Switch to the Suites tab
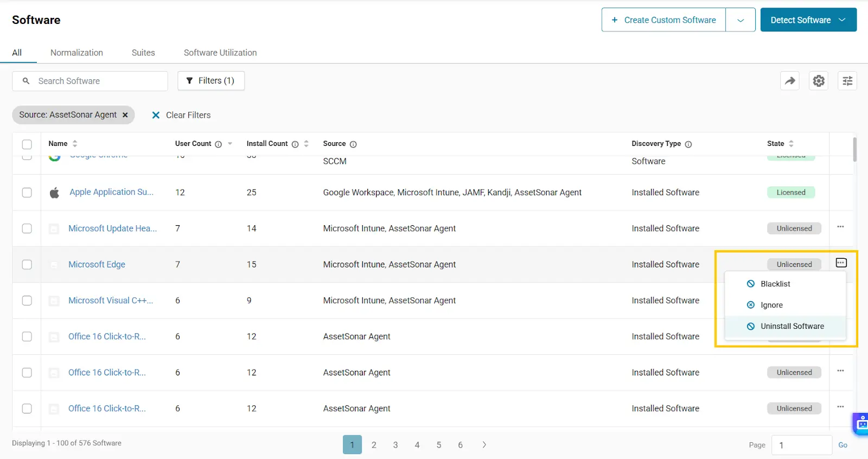The image size is (868, 459). coord(143,53)
